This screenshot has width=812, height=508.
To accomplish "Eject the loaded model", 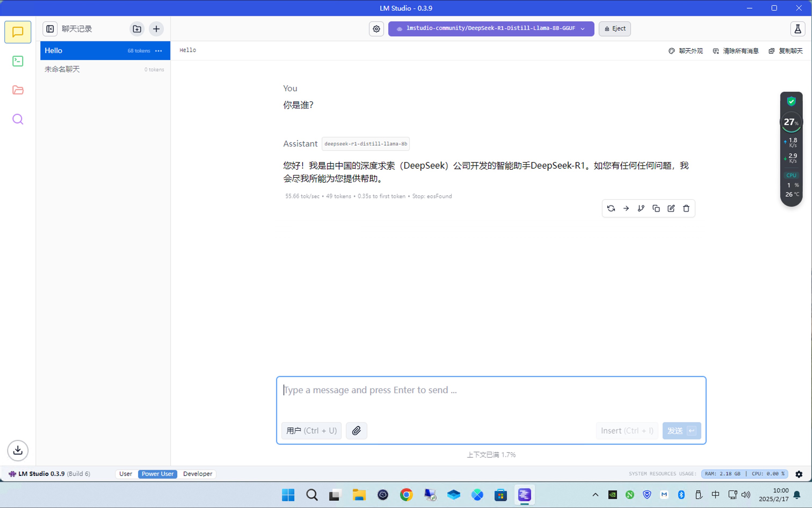I will coord(615,29).
